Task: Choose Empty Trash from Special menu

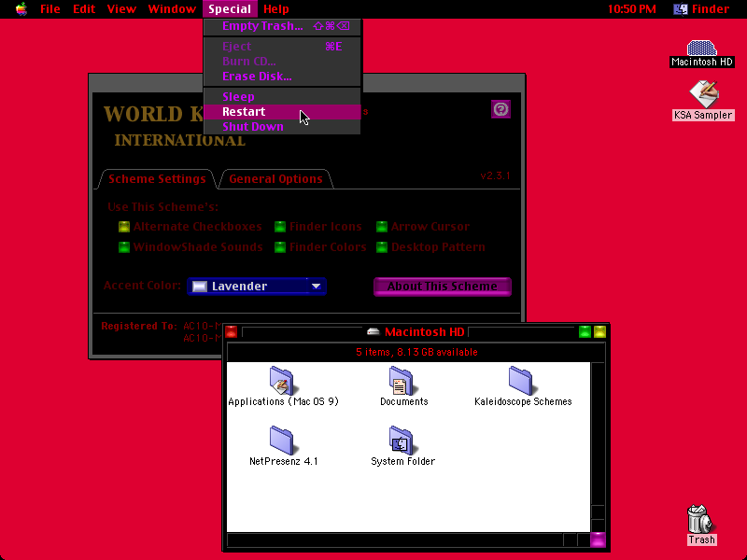Action: click(x=282, y=26)
